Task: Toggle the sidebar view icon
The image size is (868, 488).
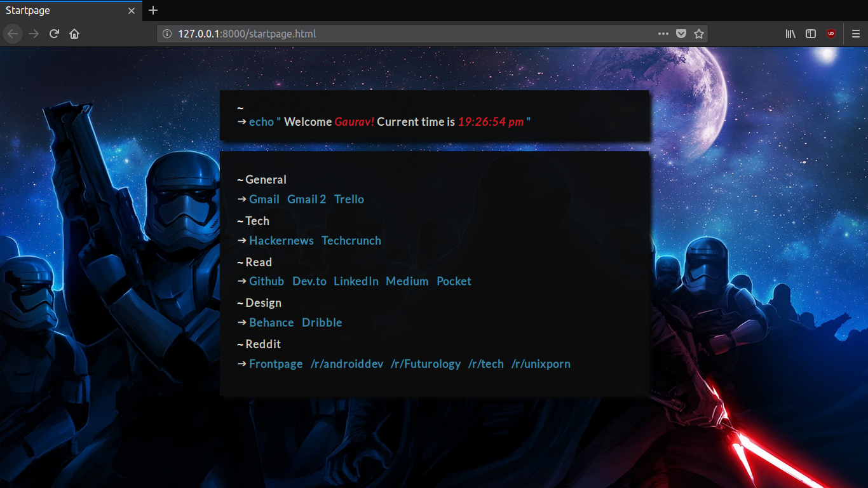Action: tap(811, 34)
